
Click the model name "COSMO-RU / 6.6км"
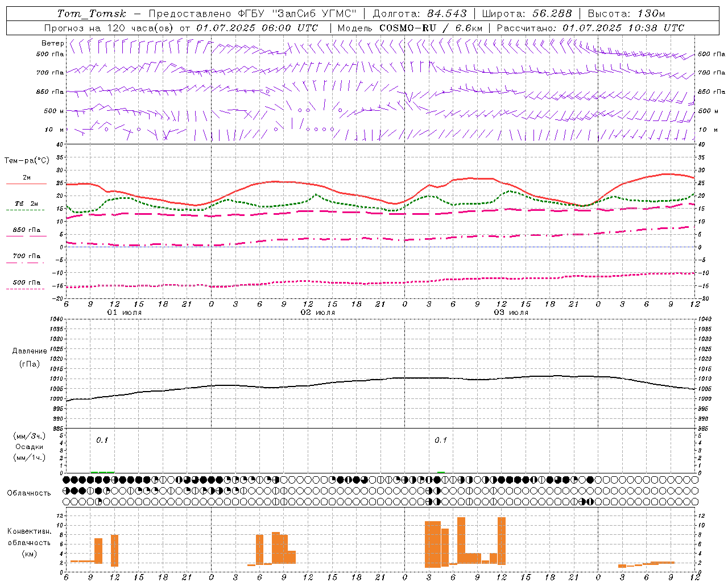point(431,28)
